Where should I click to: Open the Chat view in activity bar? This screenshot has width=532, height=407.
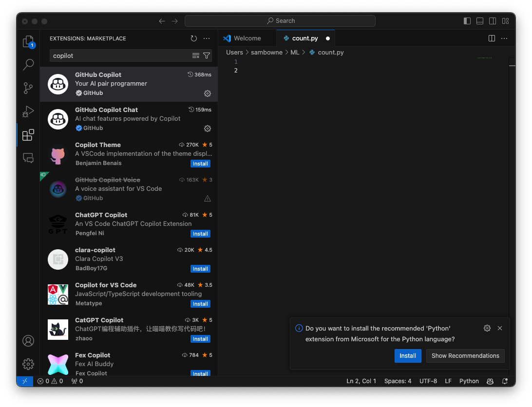28,158
